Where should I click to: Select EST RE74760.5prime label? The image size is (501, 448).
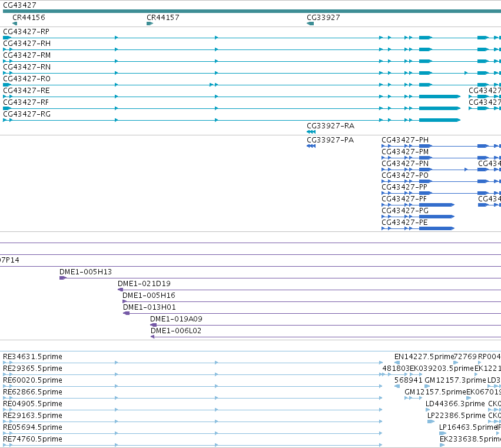(32, 440)
